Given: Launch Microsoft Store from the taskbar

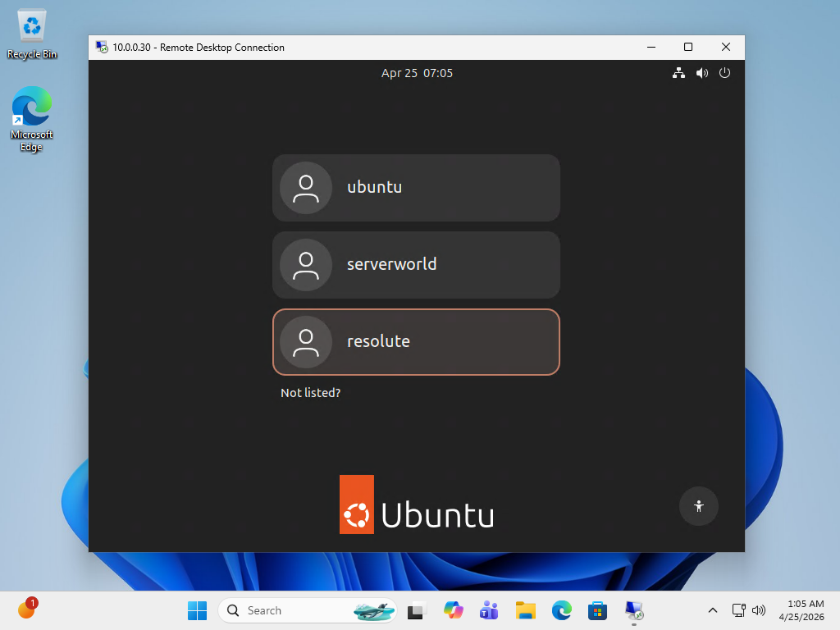Looking at the screenshot, I should click(x=597, y=610).
